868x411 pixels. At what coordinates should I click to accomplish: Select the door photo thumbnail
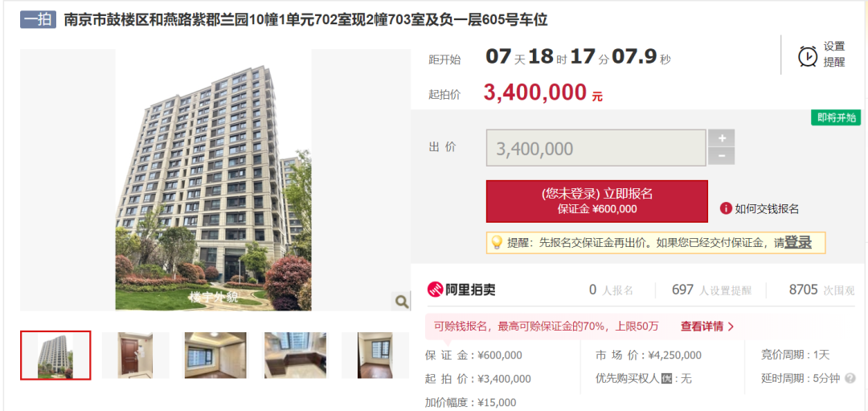click(x=136, y=355)
